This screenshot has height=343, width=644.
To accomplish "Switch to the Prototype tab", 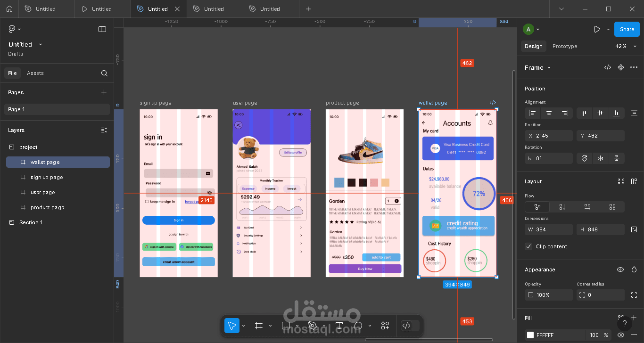I will tap(565, 46).
